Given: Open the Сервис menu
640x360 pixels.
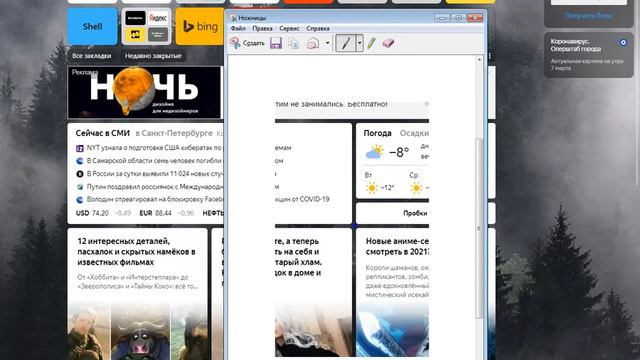Looking at the screenshot, I should point(289,29).
